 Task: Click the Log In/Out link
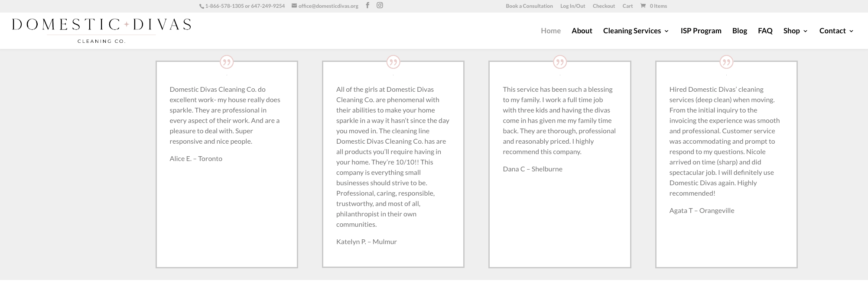572,6
